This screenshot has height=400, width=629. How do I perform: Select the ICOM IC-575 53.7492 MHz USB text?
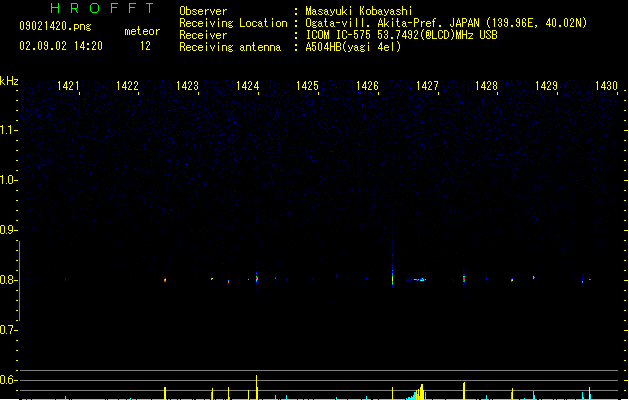tap(402, 35)
